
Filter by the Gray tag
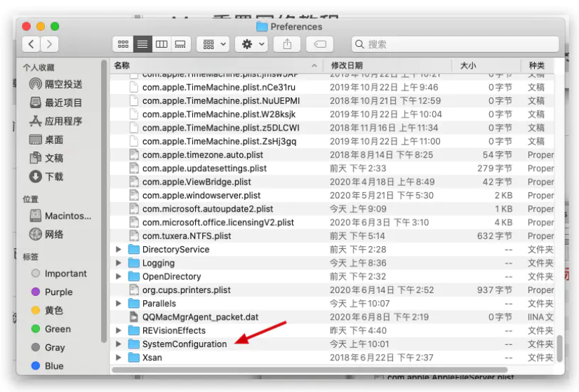click(48, 347)
